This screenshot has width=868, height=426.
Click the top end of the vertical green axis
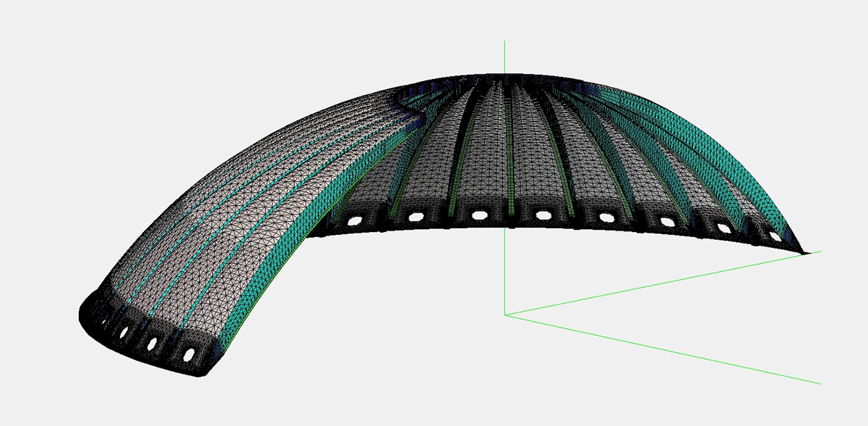(x=505, y=42)
